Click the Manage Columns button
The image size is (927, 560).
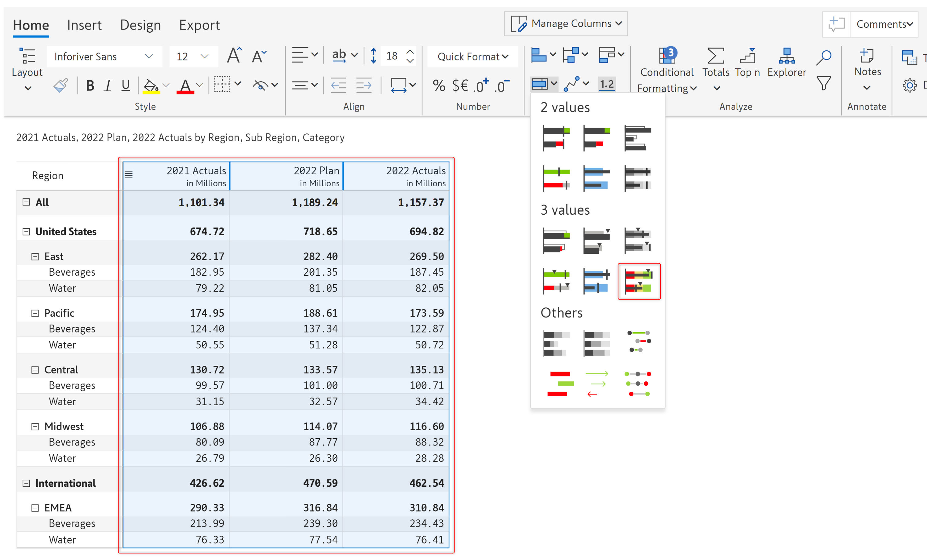[565, 24]
